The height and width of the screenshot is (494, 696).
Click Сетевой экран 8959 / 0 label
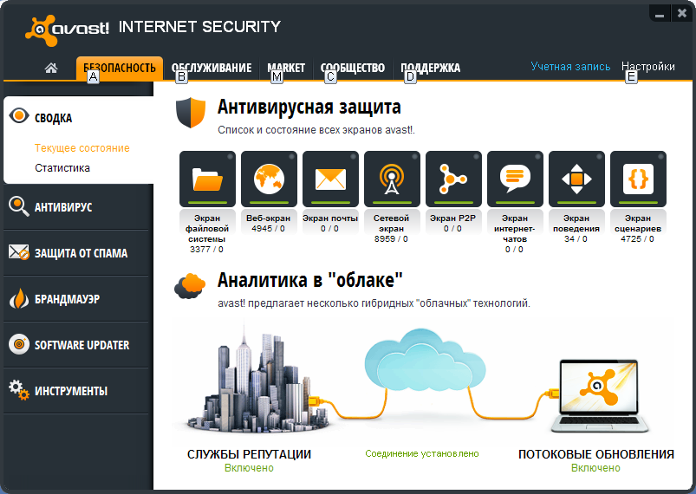pyautogui.click(x=391, y=229)
